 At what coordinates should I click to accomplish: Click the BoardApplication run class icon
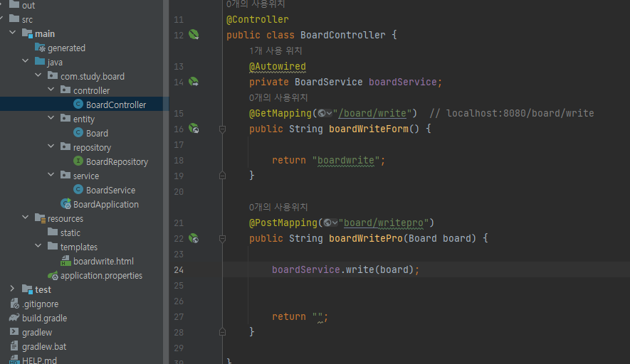click(x=65, y=204)
